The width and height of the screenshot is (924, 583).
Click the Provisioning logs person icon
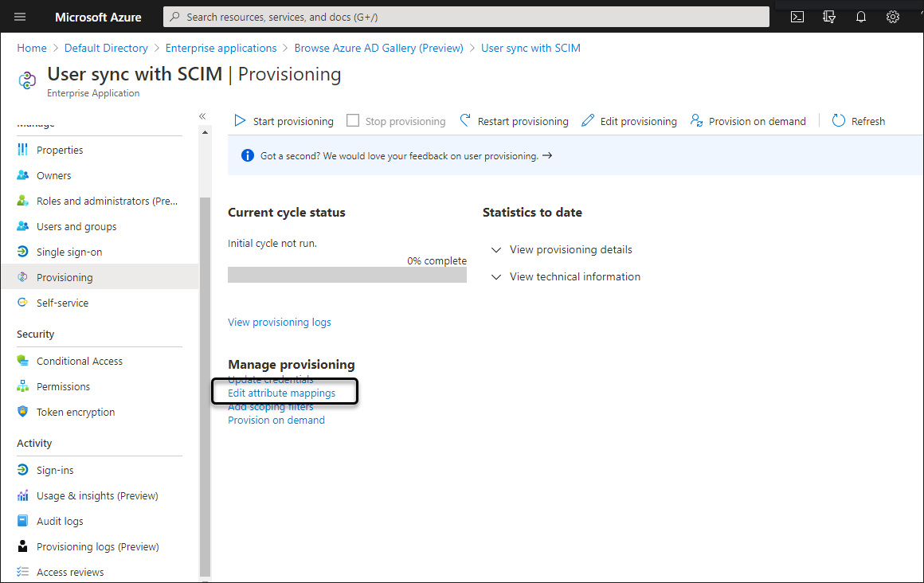click(23, 546)
